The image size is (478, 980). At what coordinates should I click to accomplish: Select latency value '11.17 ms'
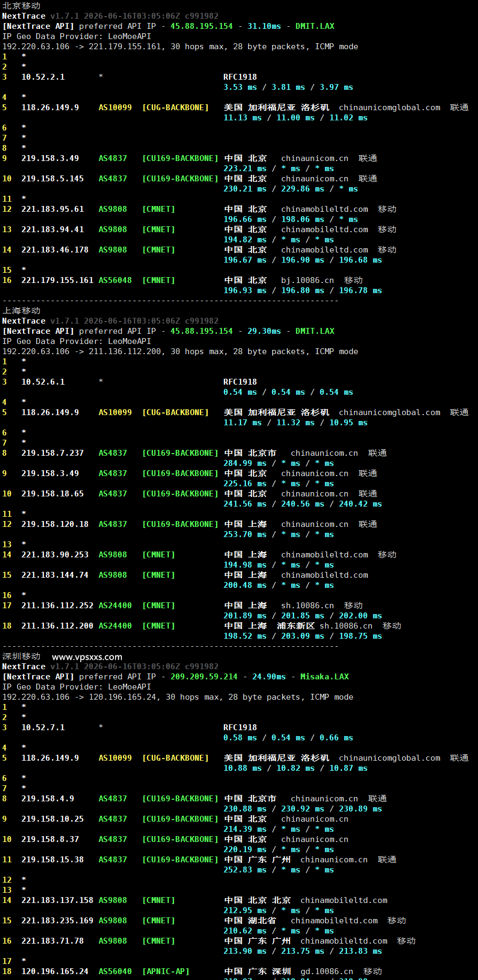pyautogui.click(x=242, y=422)
